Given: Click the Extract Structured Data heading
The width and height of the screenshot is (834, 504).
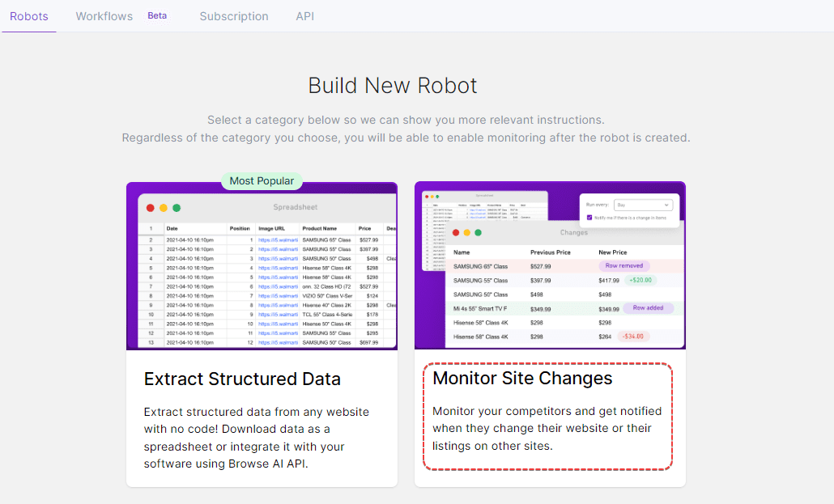Looking at the screenshot, I should tap(242, 379).
